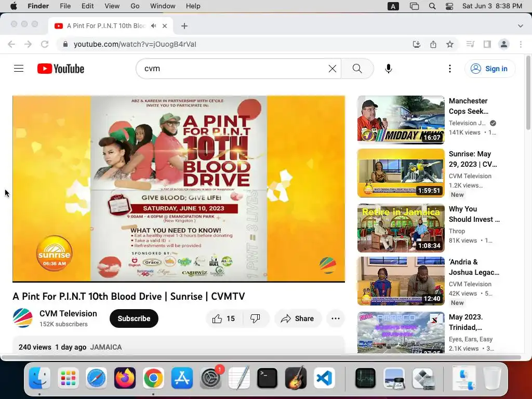Open Sunrise May 29, 2023 thumbnail
This screenshot has height=399, width=532.
click(401, 173)
